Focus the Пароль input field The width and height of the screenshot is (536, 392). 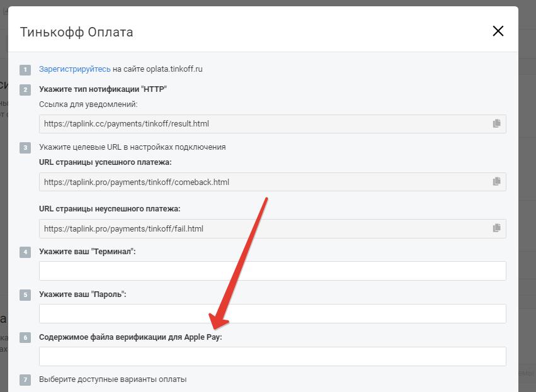pos(273,313)
